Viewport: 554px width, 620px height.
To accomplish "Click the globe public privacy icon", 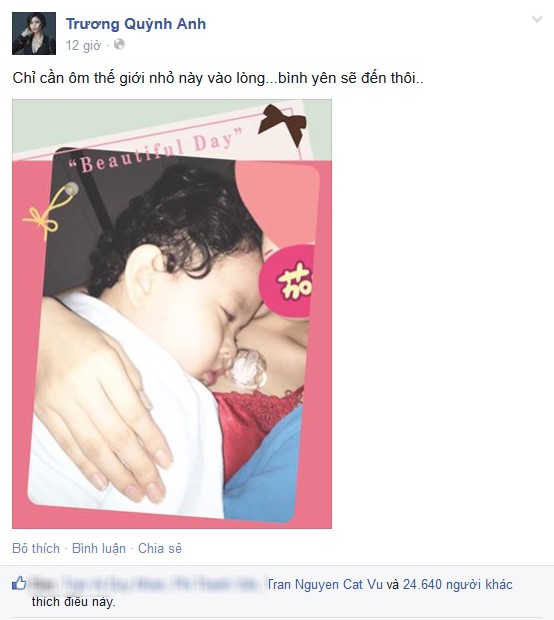I will click(x=119, y=44).
